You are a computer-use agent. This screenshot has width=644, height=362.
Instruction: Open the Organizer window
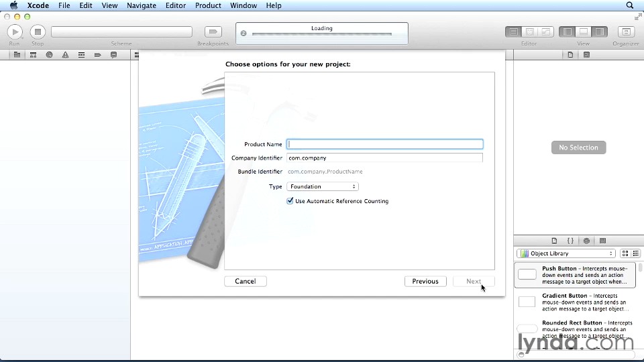coord(626,32)
